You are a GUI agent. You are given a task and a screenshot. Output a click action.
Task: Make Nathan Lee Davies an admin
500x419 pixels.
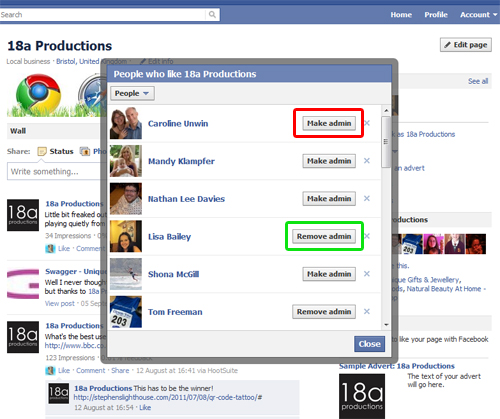coord(329,199)
